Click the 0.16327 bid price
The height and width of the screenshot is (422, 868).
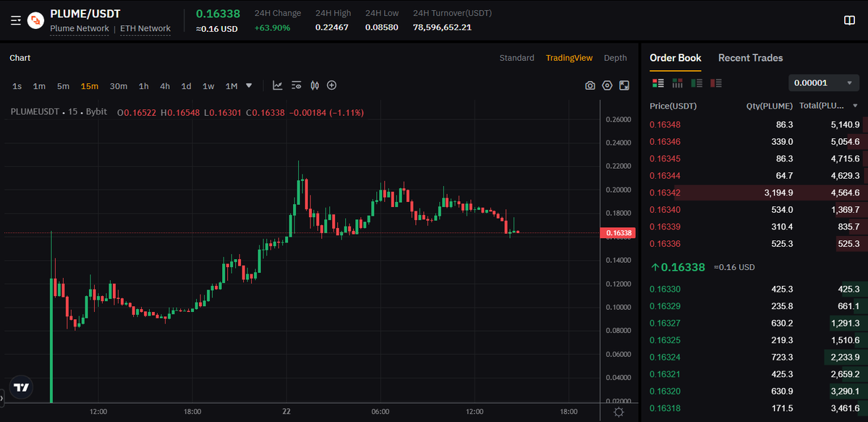coord(665,324)
